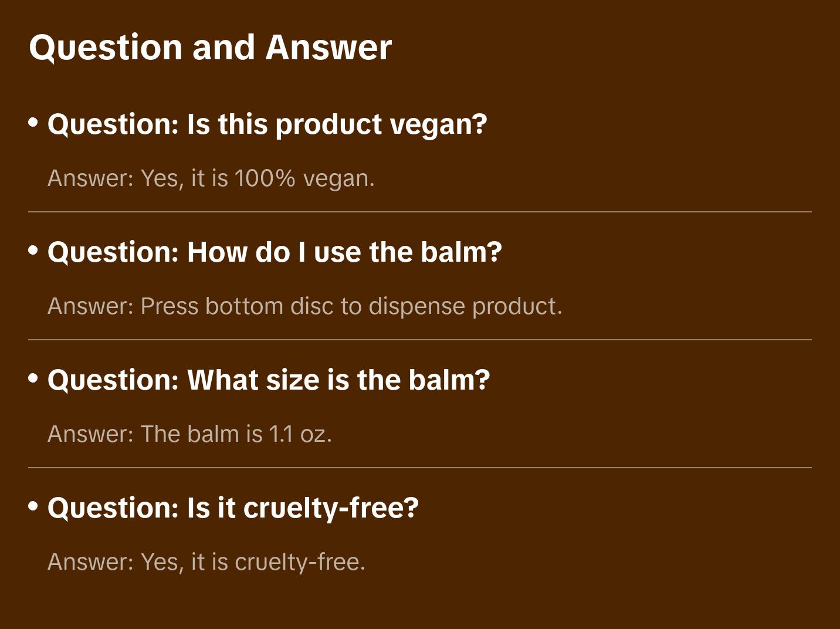Click the "1.1 oz" text in the size answer
The height and width of the screenshot is (629, 840).
pos(298,434)
